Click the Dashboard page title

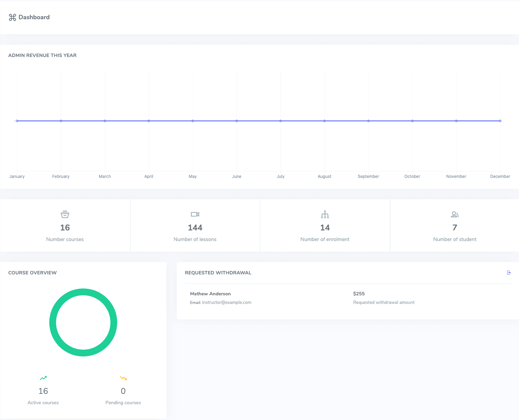34,17
